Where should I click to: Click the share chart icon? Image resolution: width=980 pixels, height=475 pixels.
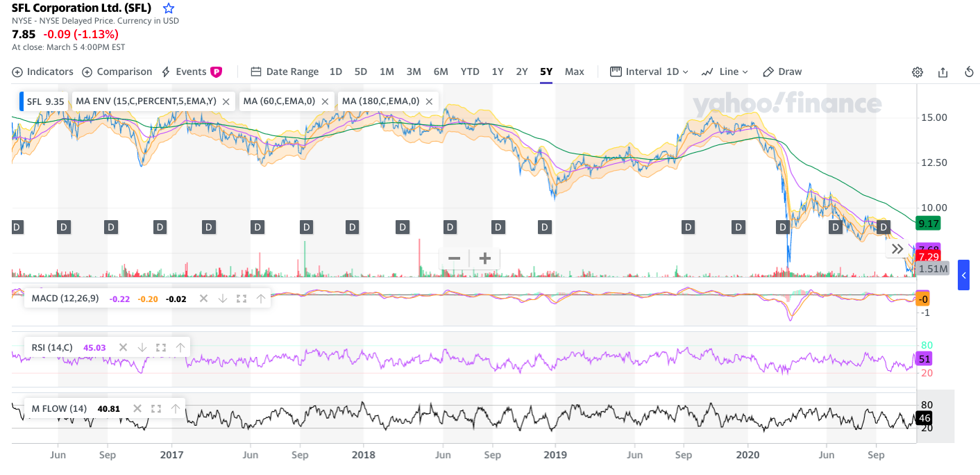coord(943,72)
